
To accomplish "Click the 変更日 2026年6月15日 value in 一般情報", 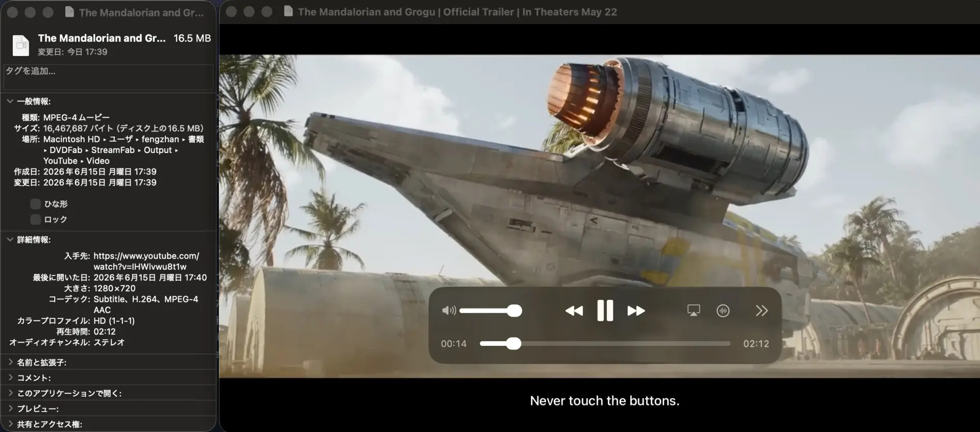I will coord(100,182).
